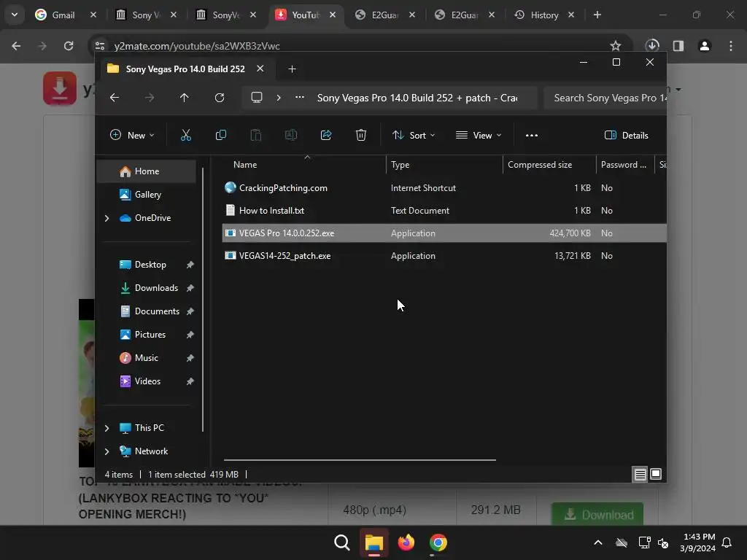This screenshot has height=560, width=747.
Task: Refresh the File Explorer folder
Action: point(219,98)
